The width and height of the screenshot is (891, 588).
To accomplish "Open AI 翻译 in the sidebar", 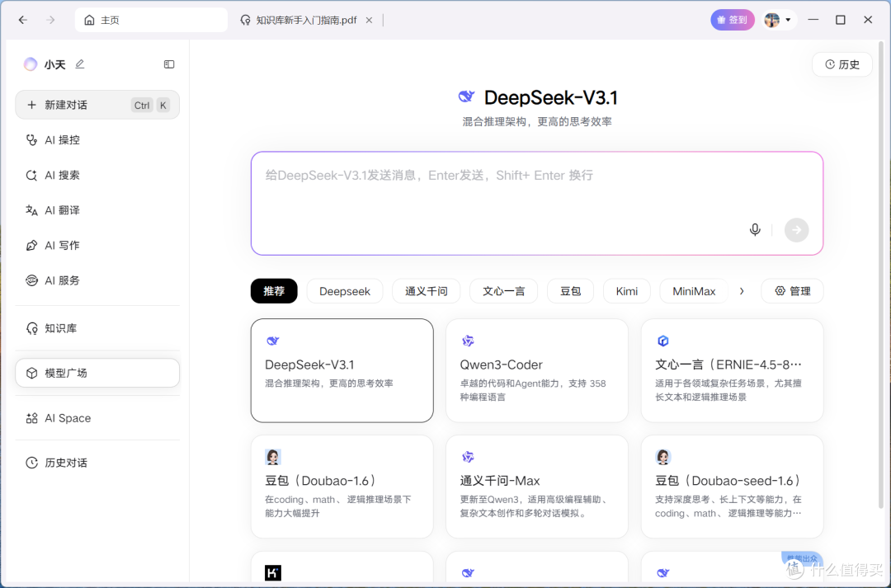I will 97,210.
